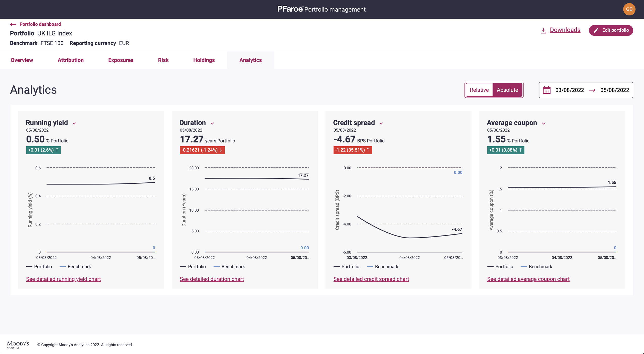This screenshot has width=644, height=354.
Task: Set the start date 03/08/2022
Action: pyautogui.click(x=570, y=90)
